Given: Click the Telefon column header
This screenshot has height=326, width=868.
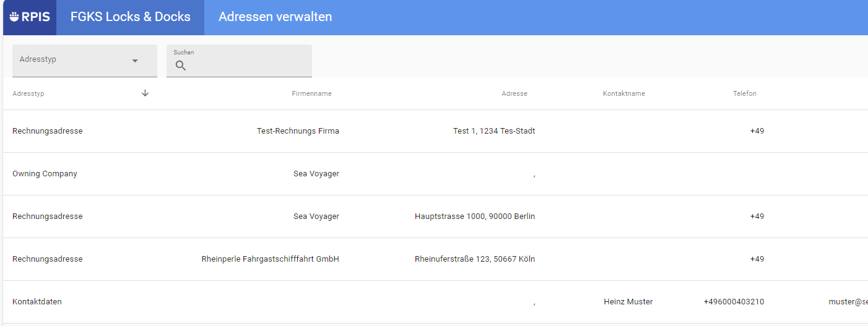Looking at the screenshot, I should 744,94.
